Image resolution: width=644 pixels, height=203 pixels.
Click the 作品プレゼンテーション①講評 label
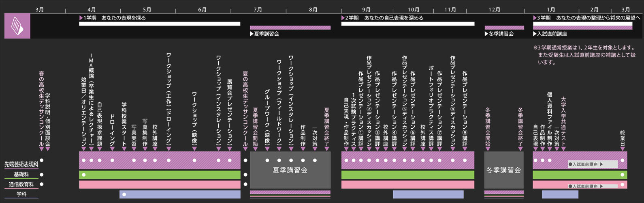pos(361,109)
